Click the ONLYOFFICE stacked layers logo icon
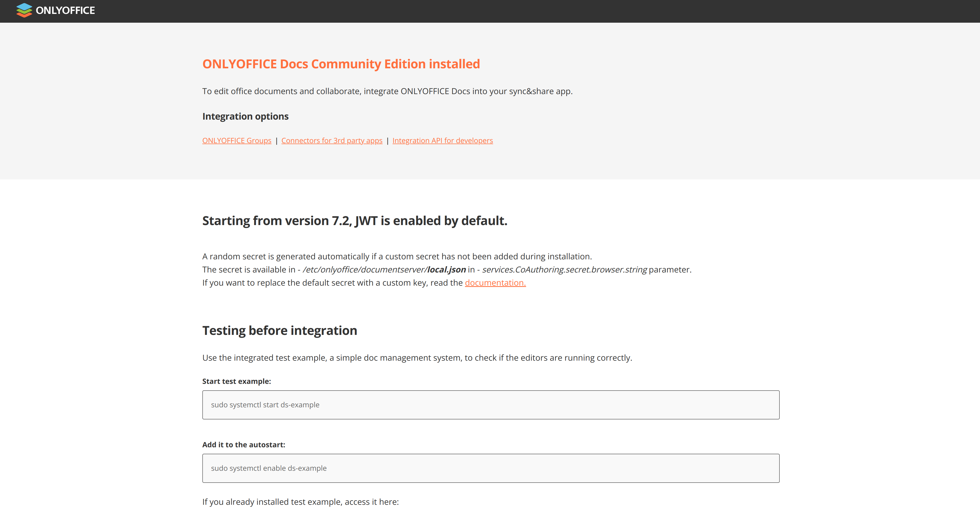 pos(24,10)
